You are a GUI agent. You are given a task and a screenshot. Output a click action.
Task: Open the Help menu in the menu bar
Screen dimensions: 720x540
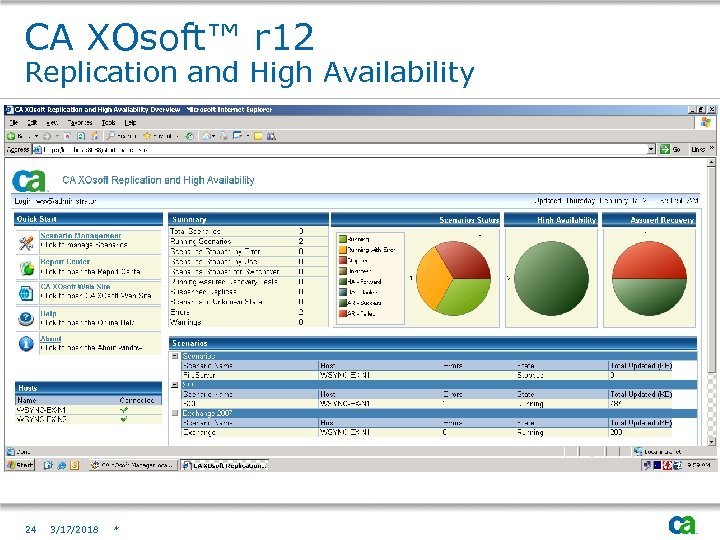(x=130, y=123)
